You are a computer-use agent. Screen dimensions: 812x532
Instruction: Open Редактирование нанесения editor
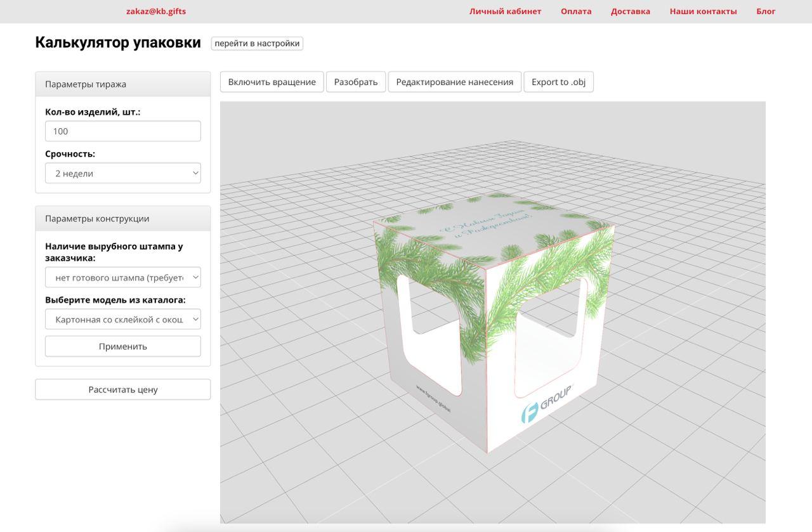click(454, 82)
